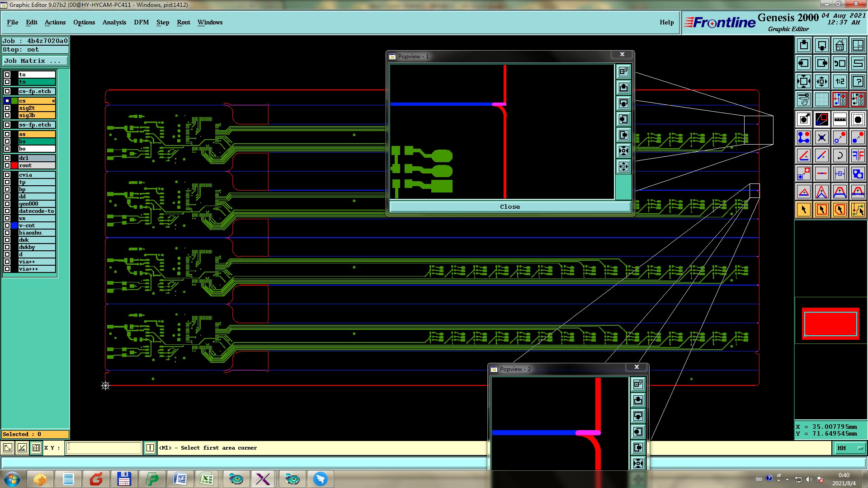
Task: Click the blue color swatch of v-cut layer
Action: tap(14, 225)
